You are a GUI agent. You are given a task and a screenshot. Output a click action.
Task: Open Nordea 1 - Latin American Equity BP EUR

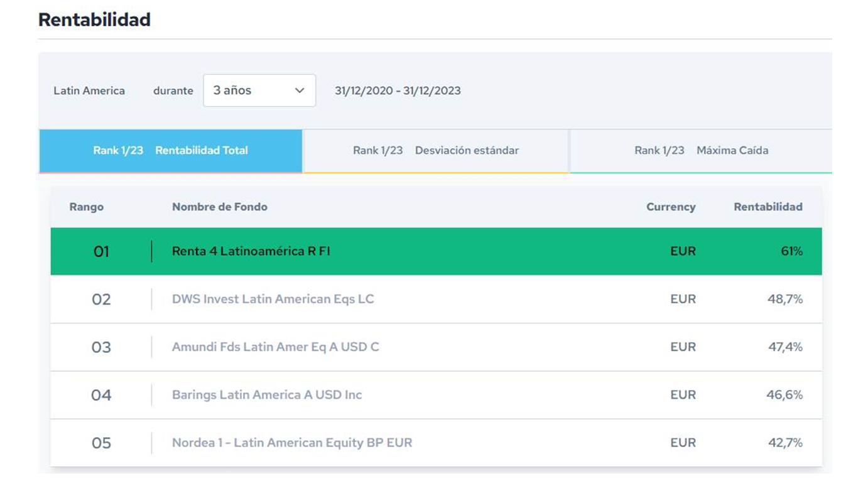pyautogui.click(x=292, y=443)
